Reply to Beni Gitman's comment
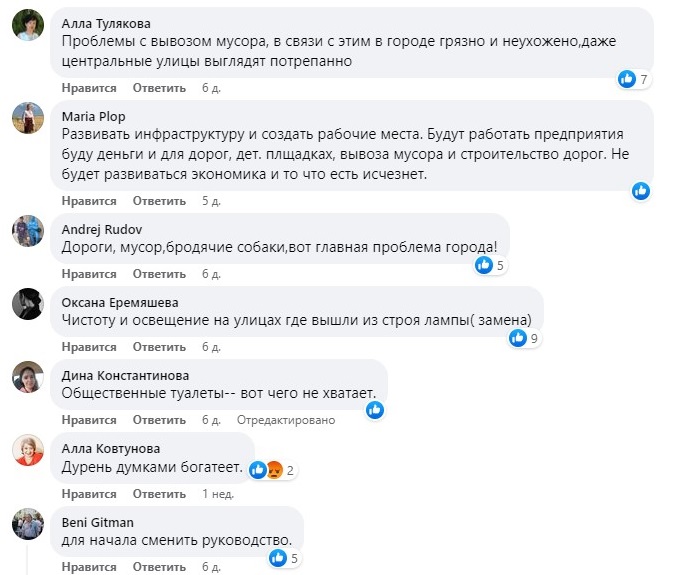The height and width of the screenshot is (575, 694). click(159, 567)
